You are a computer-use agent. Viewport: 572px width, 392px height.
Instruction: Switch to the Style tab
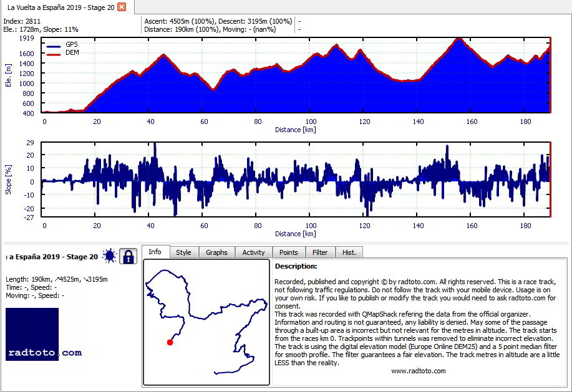pyautogui.click(x=183, y=252)
